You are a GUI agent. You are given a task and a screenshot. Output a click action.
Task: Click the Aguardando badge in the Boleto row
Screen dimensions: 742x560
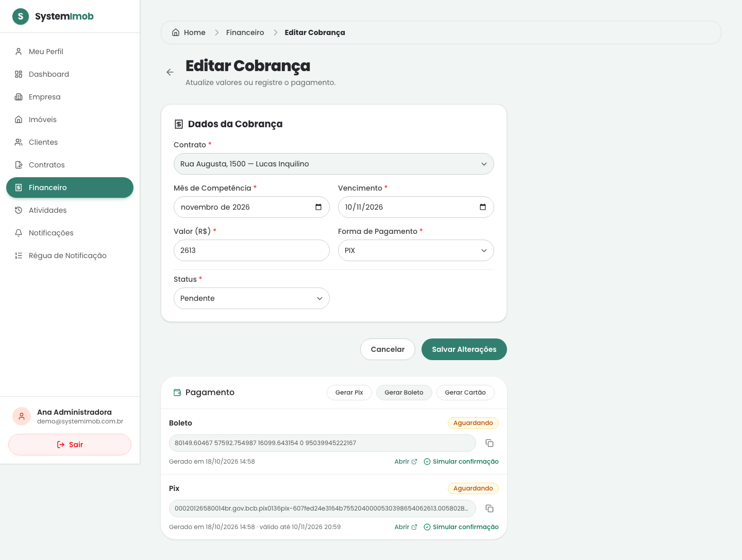click(x=473, y=423)
